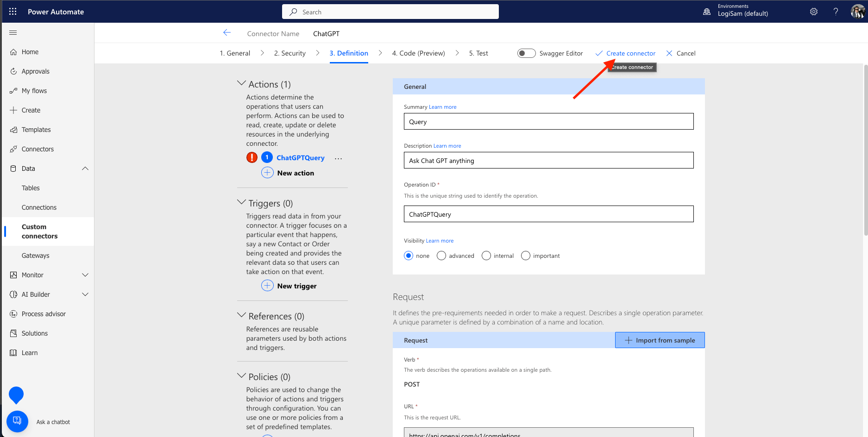Open Connections under Data
The height and width of the screenshot is (437, 868).
click(39, 207)
